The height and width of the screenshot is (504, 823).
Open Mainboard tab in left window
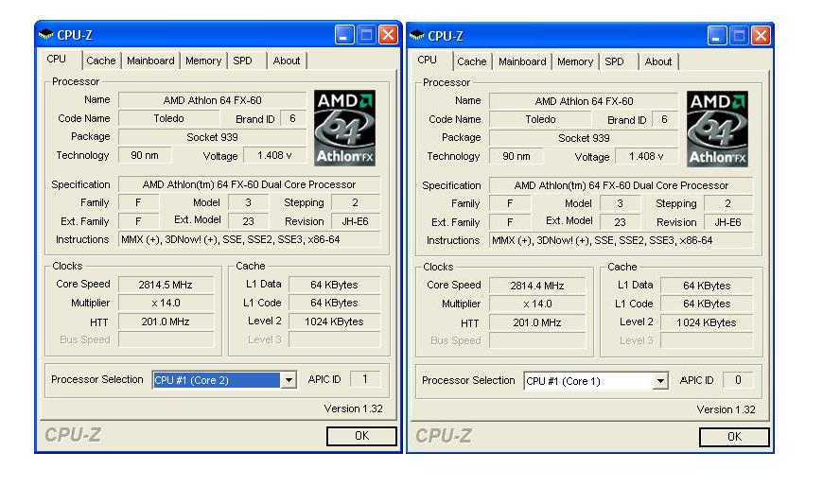coord(150,61)
